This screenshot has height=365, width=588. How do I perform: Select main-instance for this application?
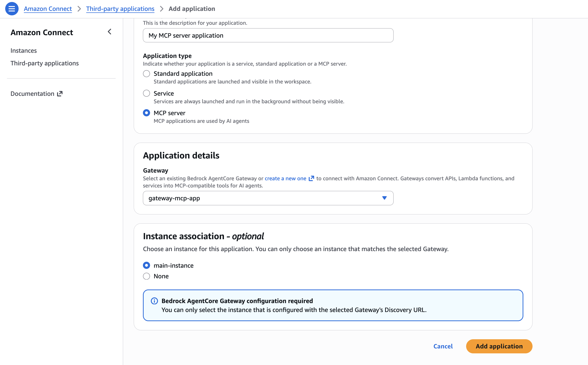146,265
